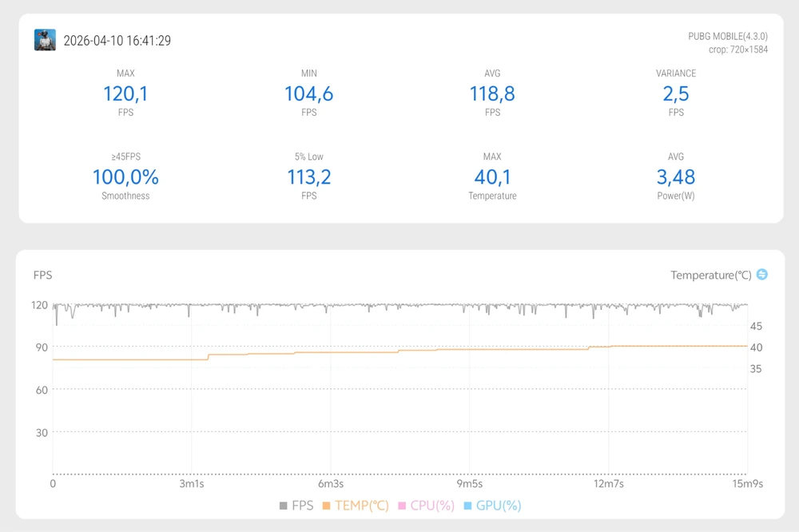Click the blue swap icon beside Temperature(℃)
This screenshot has height=532, width=799.
point(761,275)
